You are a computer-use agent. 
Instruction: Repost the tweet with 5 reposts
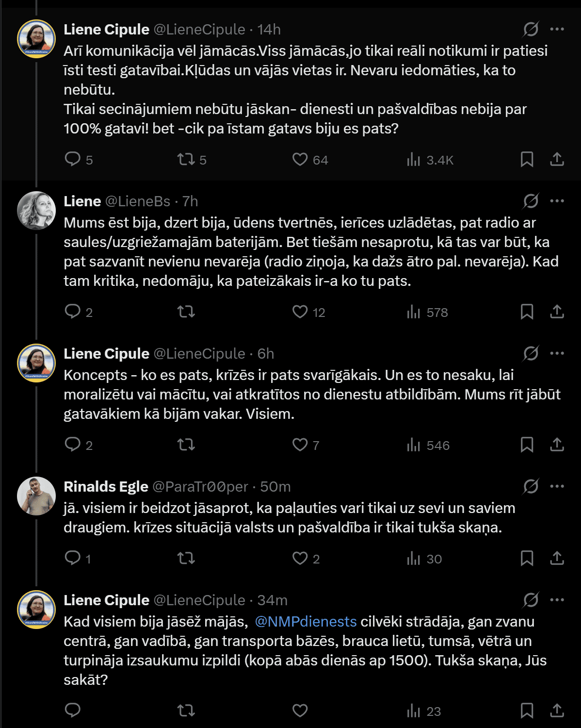(192, 160)
